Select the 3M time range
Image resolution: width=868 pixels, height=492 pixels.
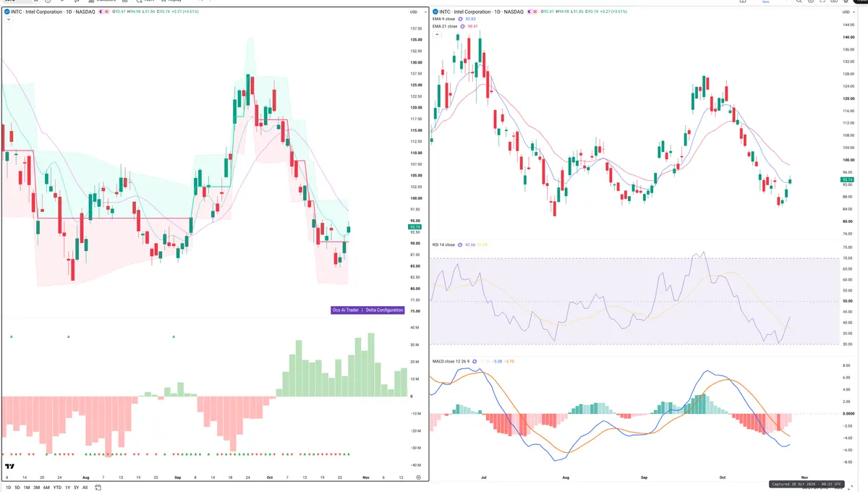(37, 488)
